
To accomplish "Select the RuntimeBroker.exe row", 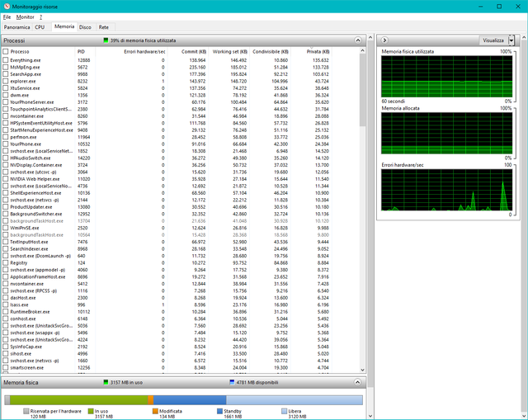I will tap(167, 312).
